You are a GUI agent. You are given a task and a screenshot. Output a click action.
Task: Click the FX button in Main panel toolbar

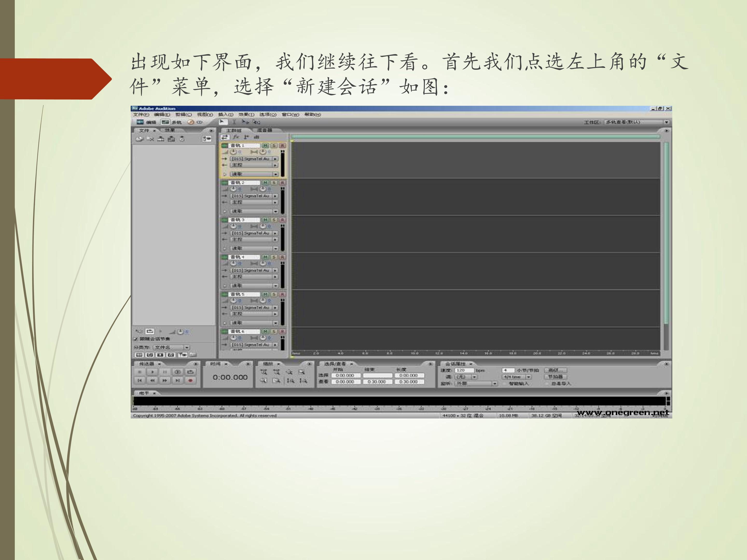(x=236, y=137)
